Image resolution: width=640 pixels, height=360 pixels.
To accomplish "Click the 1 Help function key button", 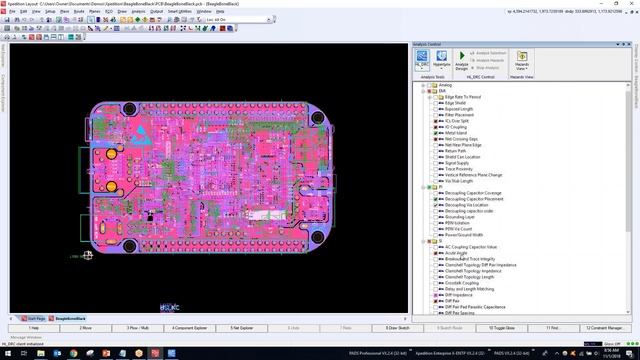I will tap(34, 328).
